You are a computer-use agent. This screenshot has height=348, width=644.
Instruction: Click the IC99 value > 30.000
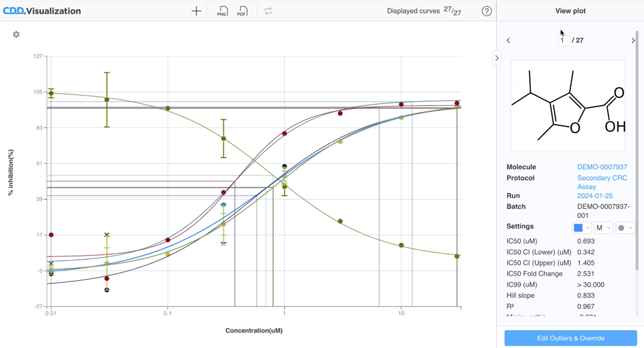pyautogui.click(x=590, y=284)
